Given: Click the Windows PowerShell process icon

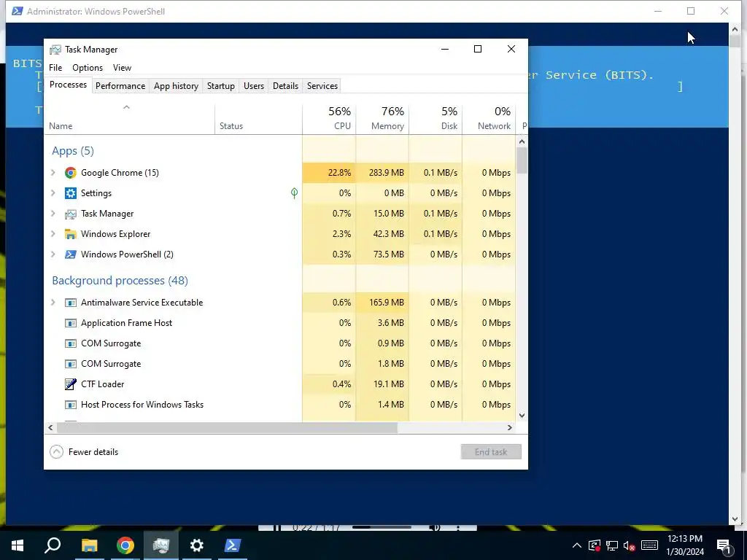Looking at the screenshot, I should coord(71,254).
